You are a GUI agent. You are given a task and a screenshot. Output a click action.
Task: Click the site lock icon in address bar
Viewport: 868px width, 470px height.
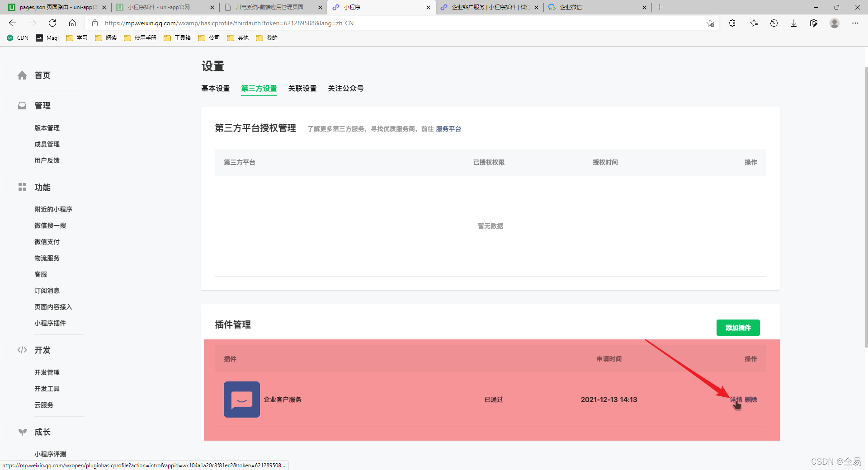click(x=95, y=23)
